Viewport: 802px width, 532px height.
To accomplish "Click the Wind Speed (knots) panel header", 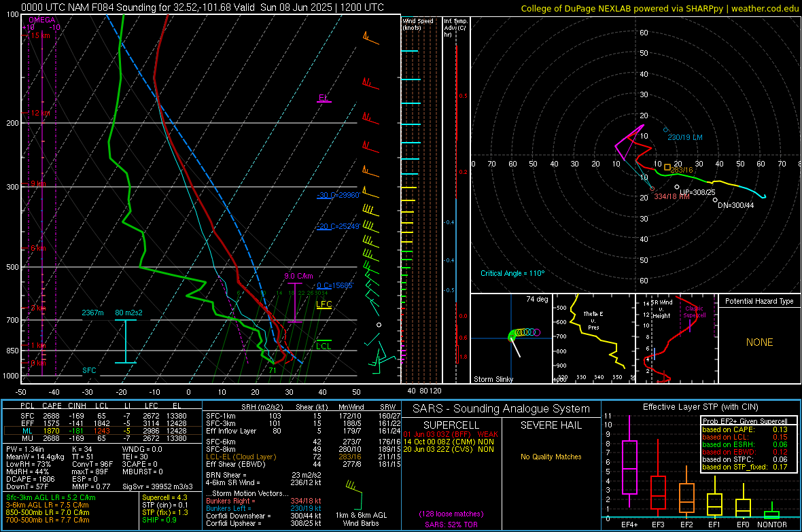I will (x=418, y=24).
